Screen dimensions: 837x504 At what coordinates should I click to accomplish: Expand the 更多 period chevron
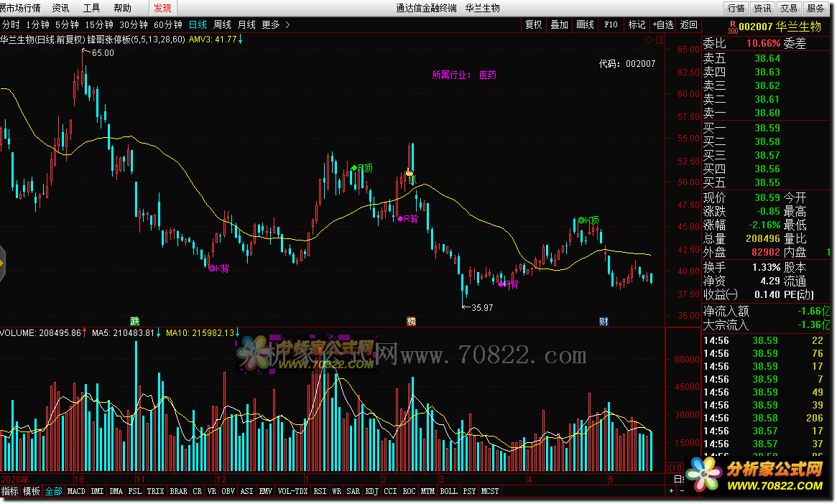(287, 24)
